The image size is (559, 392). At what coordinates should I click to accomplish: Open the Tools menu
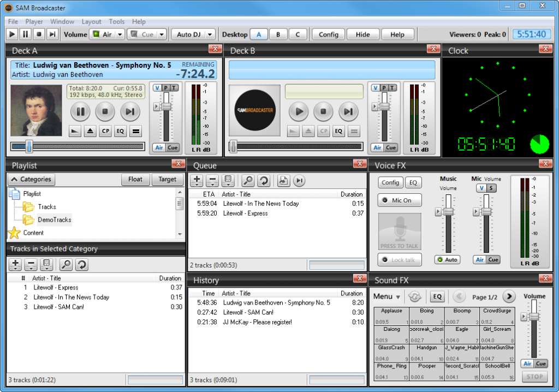(116, 21)
